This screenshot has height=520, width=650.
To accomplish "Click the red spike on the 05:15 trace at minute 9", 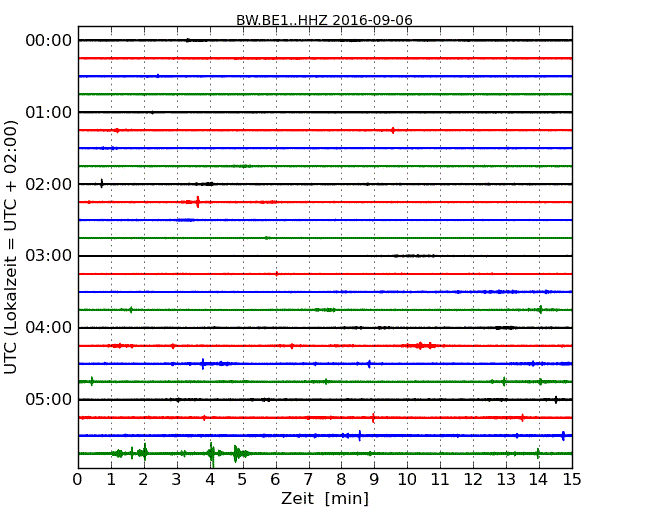I will pos(374,418).
